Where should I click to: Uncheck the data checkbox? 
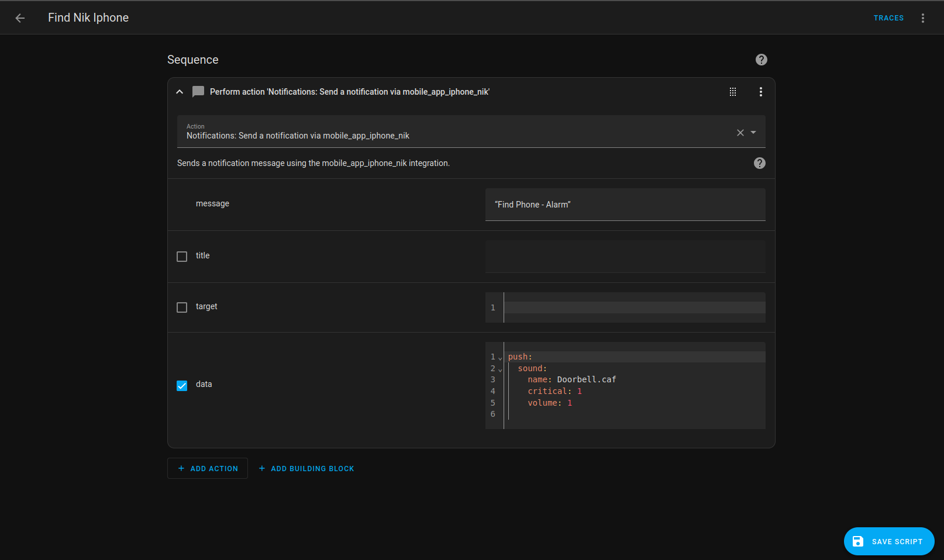182,386
